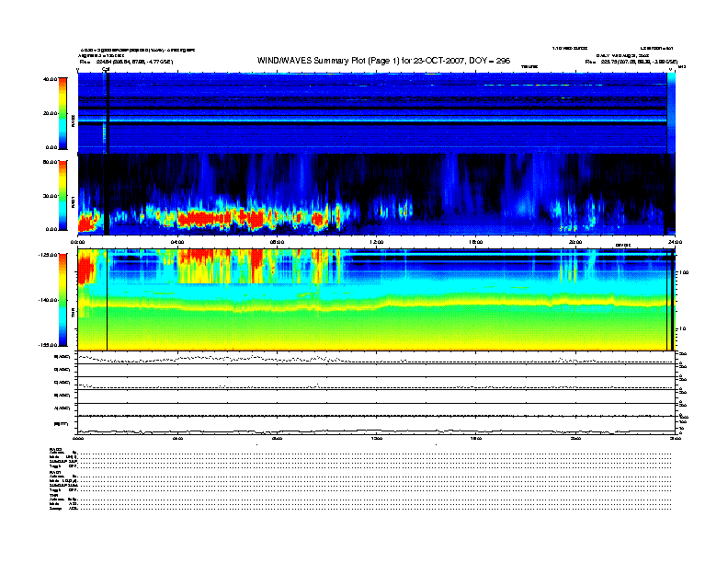Click inside the RAD1 spectrogram panel
The height and width of the screenshot is (563, 728).
[376, 194]
